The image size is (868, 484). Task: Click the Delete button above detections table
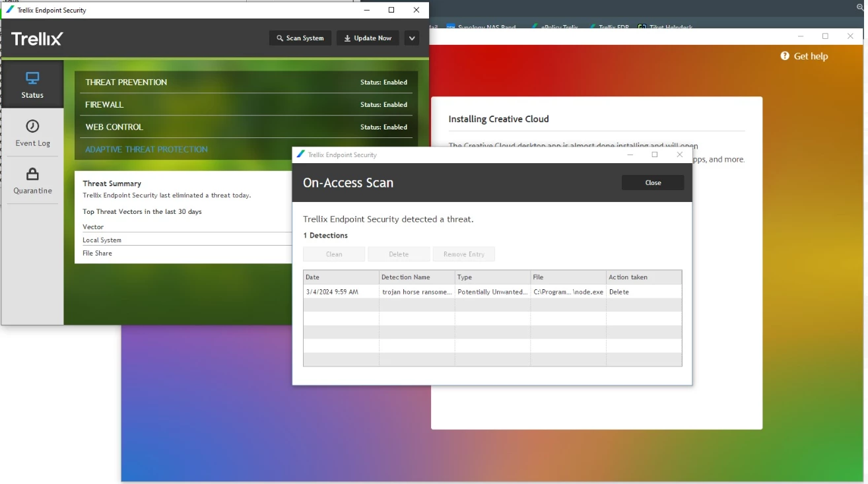(399, 254)
